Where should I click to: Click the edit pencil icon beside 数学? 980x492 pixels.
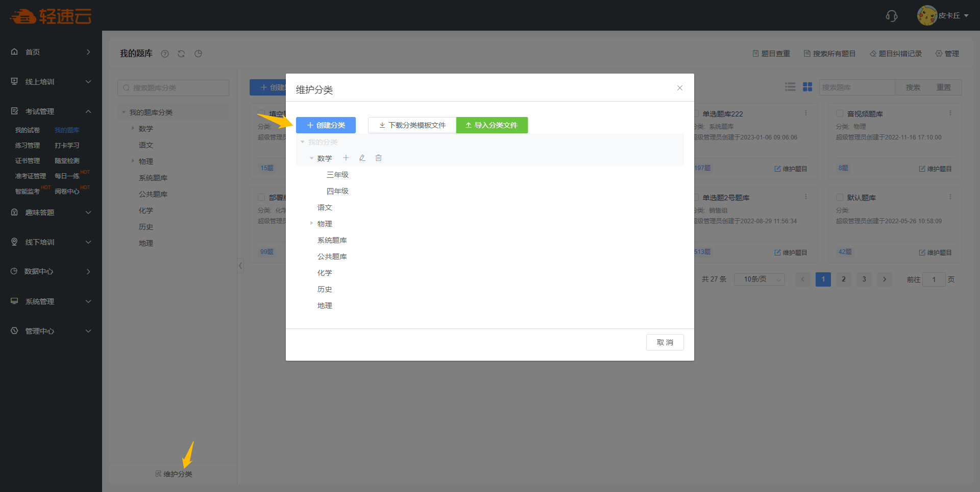click(x=362, y=158)
